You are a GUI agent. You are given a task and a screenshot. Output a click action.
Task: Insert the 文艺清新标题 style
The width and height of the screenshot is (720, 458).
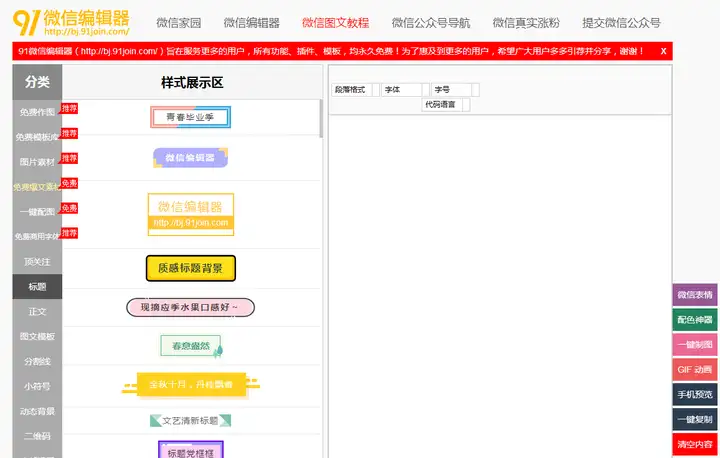click(191, 420)
